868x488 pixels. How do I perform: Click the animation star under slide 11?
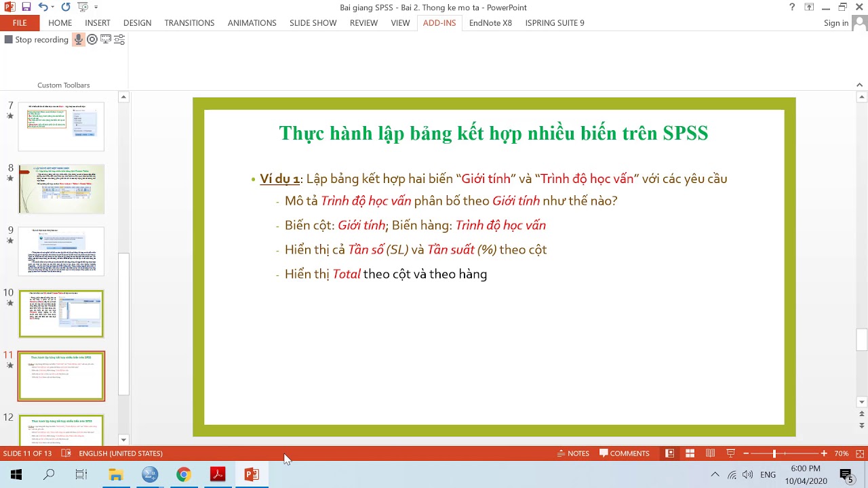[10, 365]
